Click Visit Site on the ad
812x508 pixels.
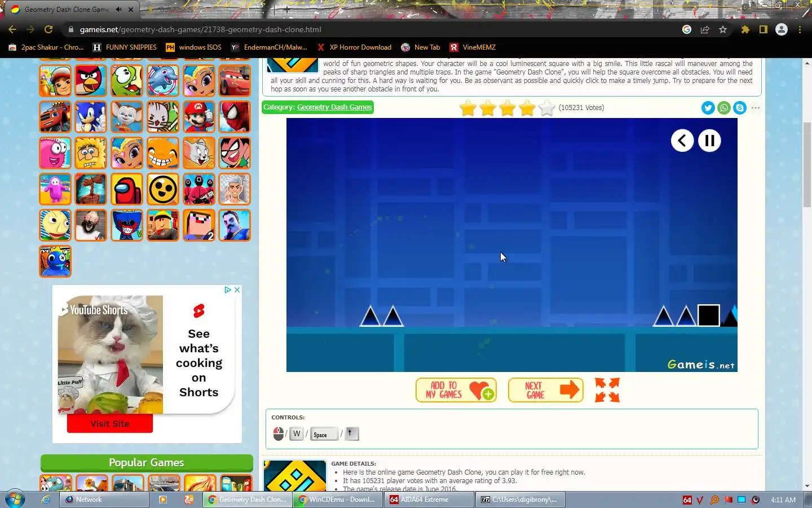[x=110, y=423]
